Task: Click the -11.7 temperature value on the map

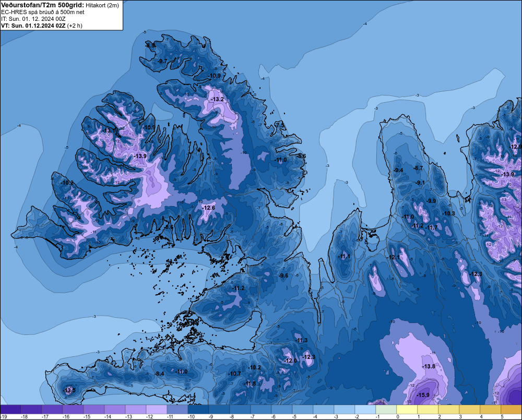Action: [432, 227]
